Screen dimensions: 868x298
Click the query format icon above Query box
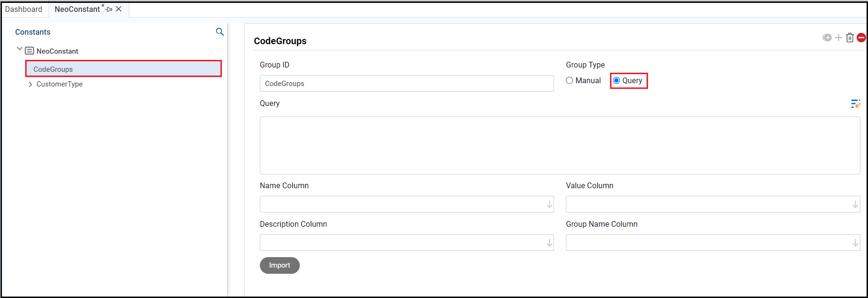(x=855, y=104)
